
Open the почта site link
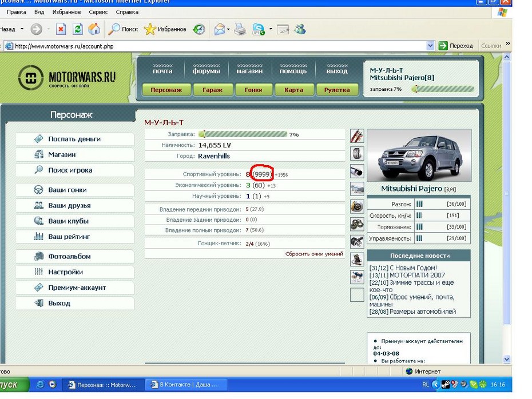click(x=162, y=71)
